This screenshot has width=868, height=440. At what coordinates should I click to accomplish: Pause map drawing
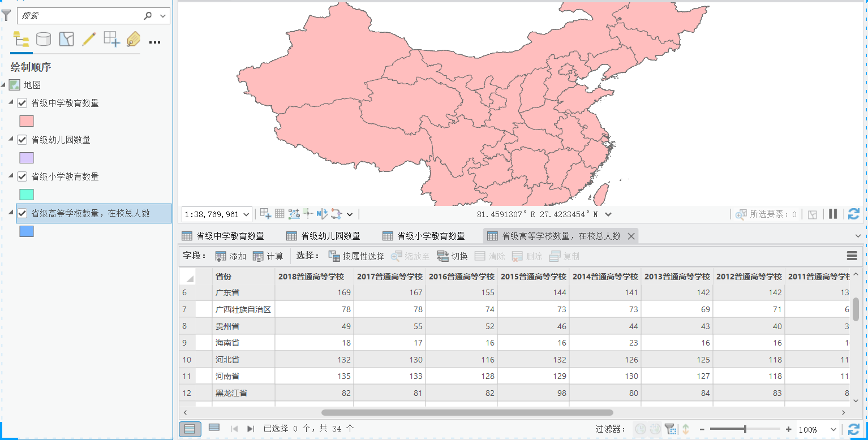click(x=833, y=214)
